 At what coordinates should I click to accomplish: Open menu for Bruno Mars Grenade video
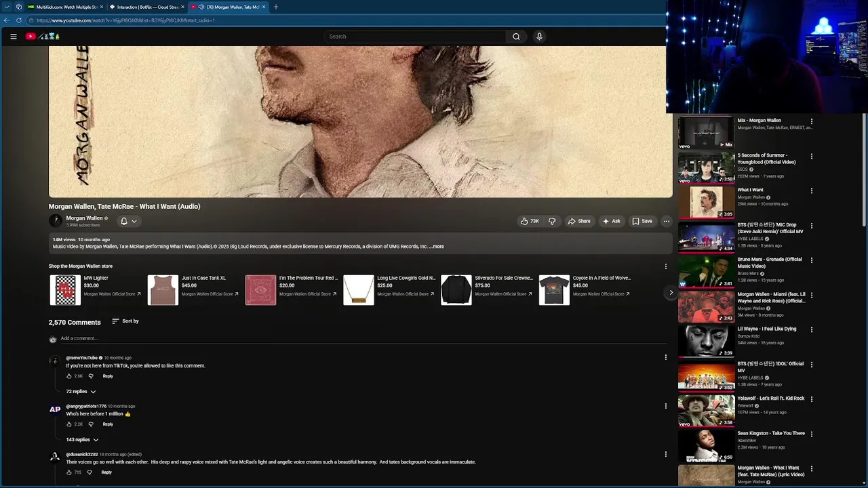[811, 260]
